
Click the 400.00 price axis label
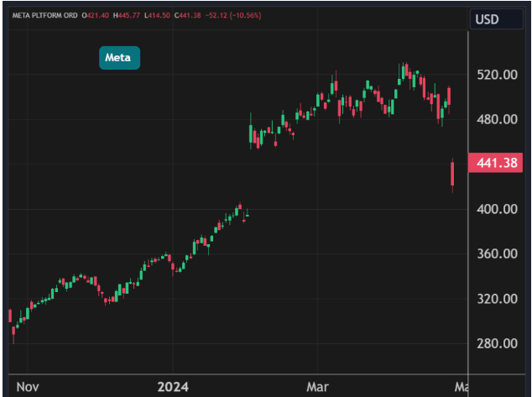tap(497, 209)
